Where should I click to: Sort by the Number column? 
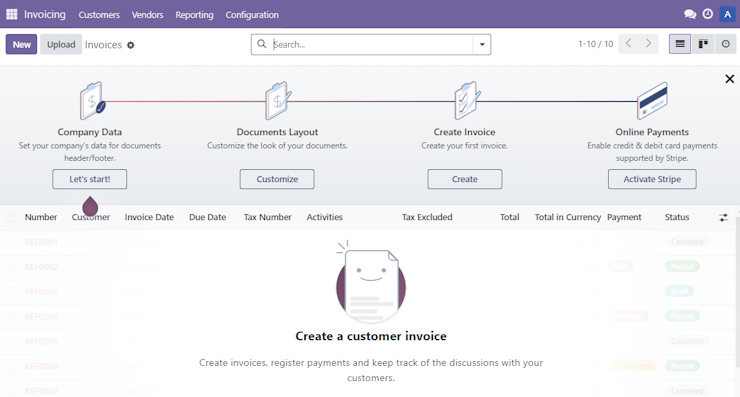[x=41, y=217]
